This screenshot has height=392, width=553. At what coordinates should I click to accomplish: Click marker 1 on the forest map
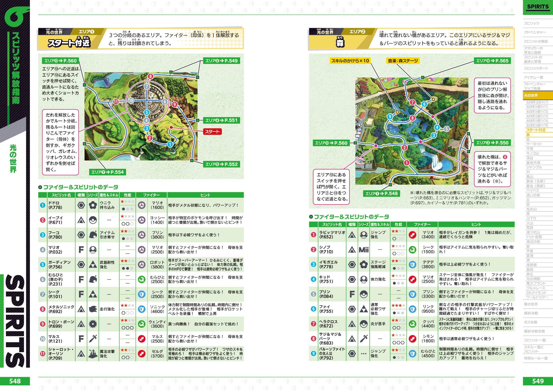(407, 163)
